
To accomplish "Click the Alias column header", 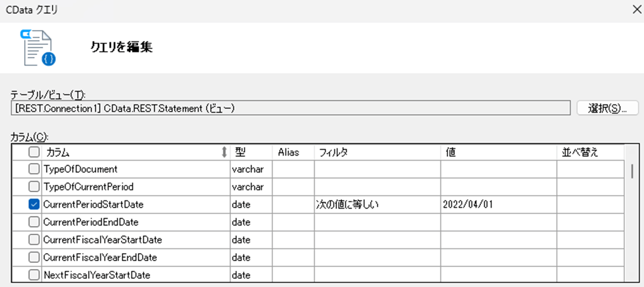I will [x=293, y=152].
